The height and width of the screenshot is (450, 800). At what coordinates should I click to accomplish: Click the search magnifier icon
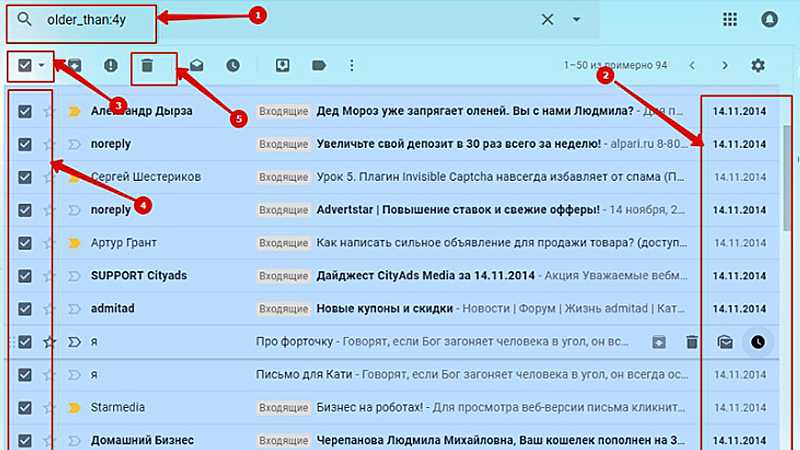(x=24, y=19)
